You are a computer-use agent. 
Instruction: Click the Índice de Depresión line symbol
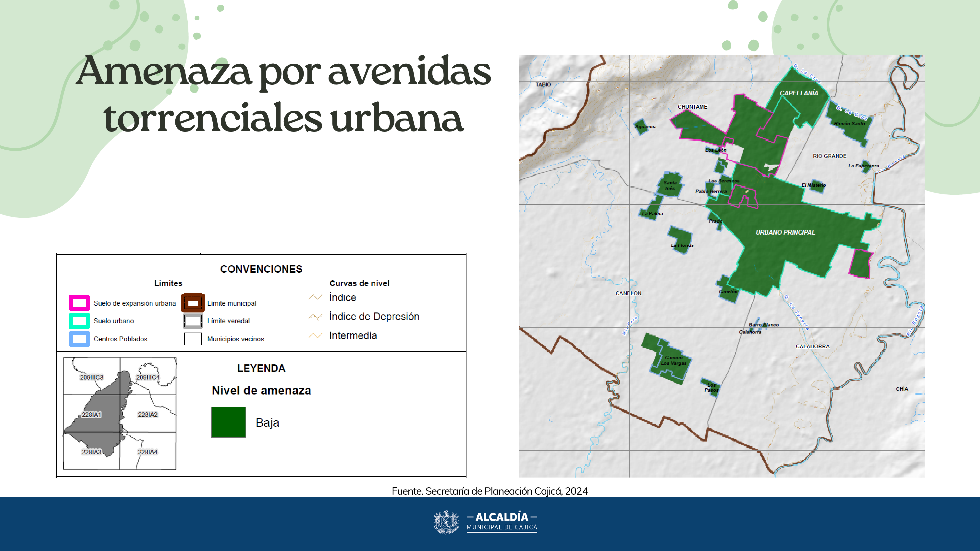tap(315, 316)
